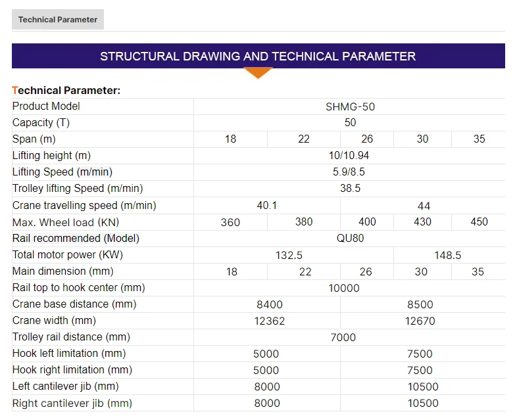
Task: Select the max wheel load value 450
Action: 479,222
